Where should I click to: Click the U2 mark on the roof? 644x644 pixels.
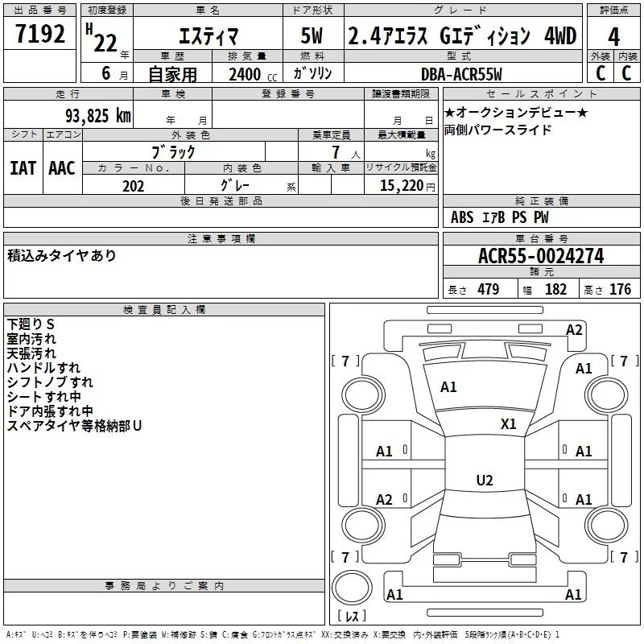(485, 480)
